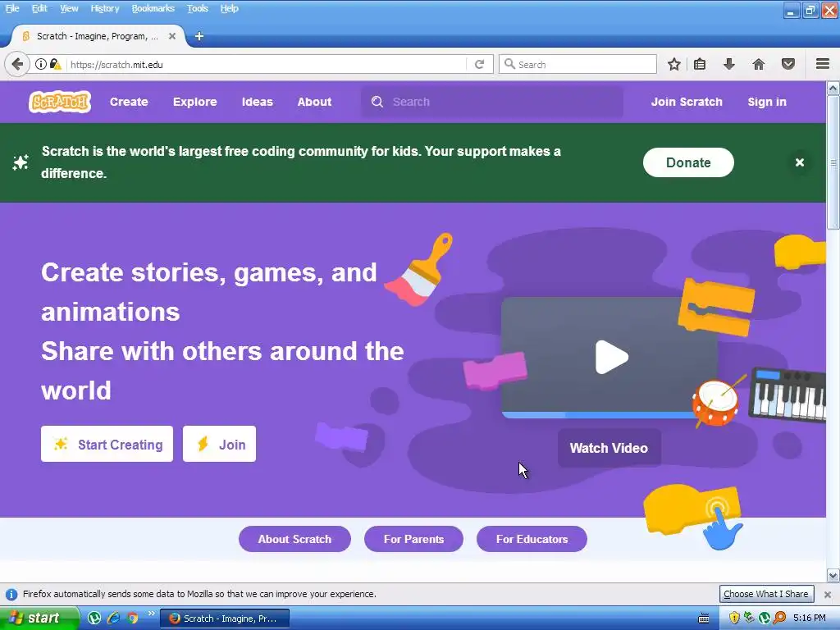Image resolution: width=840 pixels, height=630 pixels.
Task: Open the About Scratch page
Action: tap(294, 539)
